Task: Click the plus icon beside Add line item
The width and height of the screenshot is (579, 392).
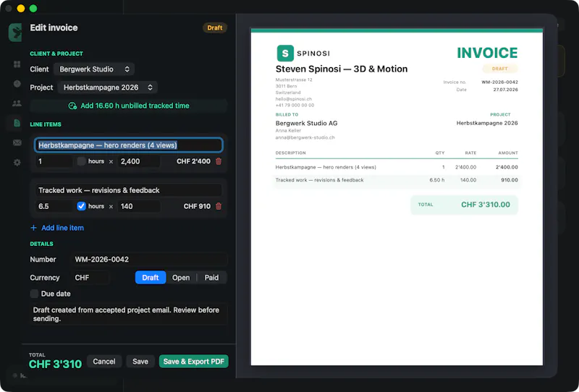Action: (33, 228)
